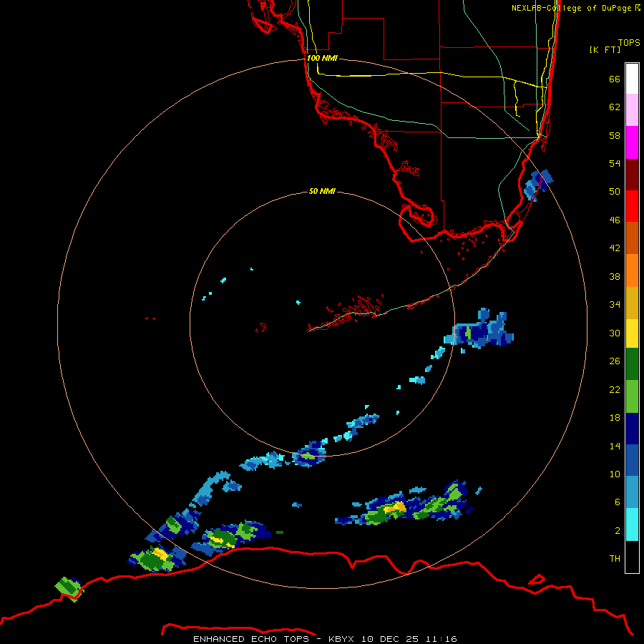Screen dimensions: 644x644
Task: Select the legend value 18
Action: [x=615, y=418]
